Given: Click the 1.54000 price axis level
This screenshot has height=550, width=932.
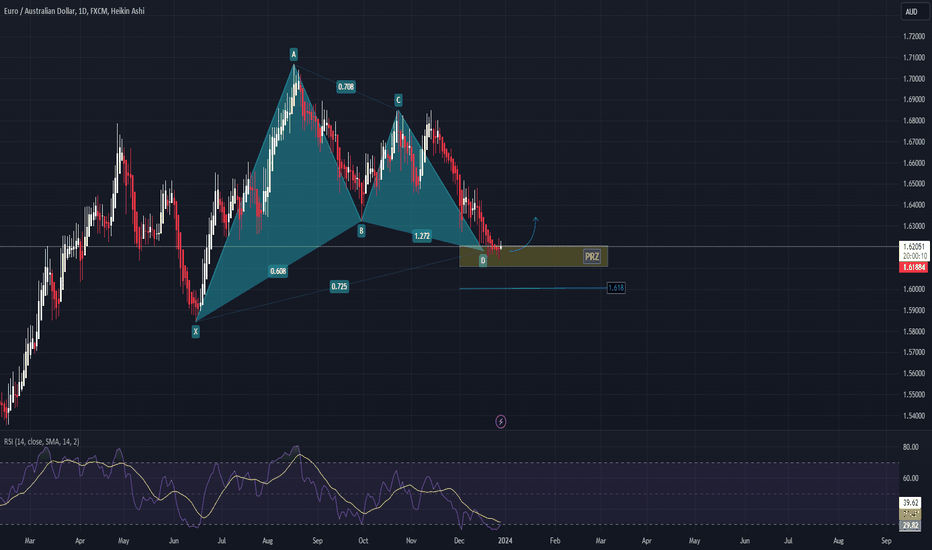Looking at the screenshot, I should click(914, 416).
